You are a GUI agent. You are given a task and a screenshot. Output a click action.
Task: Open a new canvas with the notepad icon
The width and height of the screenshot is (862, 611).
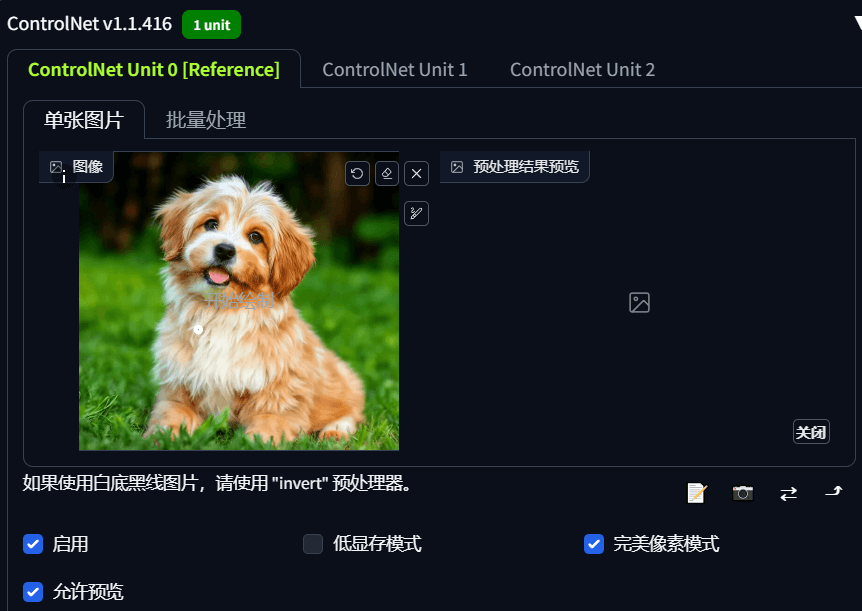pos(697,493)
